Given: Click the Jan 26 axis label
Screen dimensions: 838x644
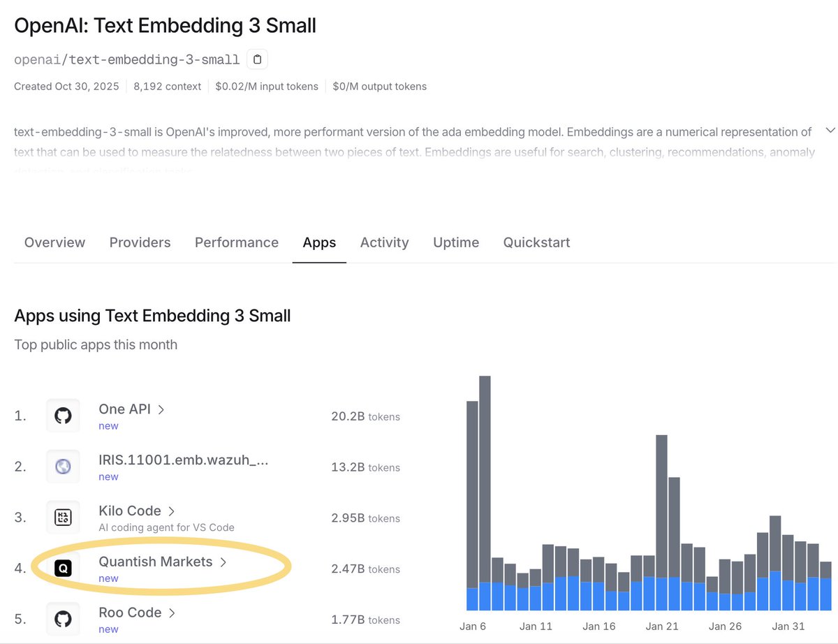Looking at the screenshot, I should (x=725, y=626).
